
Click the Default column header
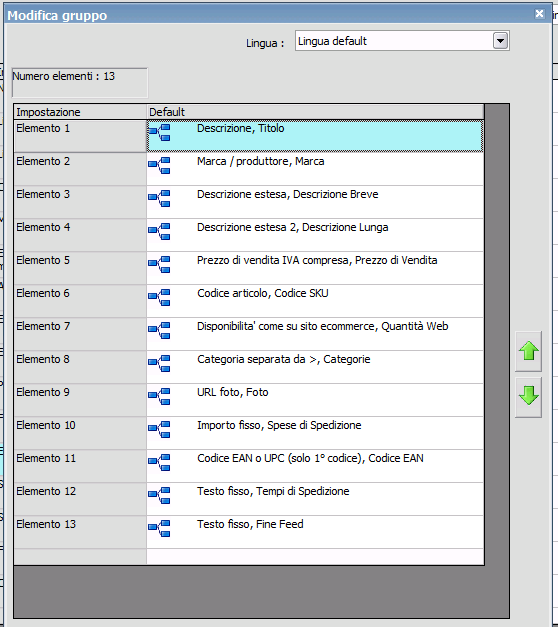pyautogui.click(x=315, y=112)
